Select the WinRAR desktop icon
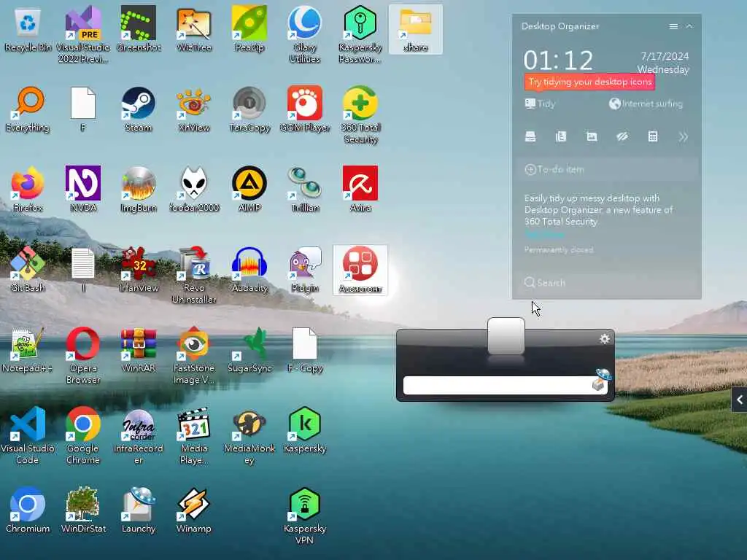This screenshot has height=560, width=747. point(138,350)
